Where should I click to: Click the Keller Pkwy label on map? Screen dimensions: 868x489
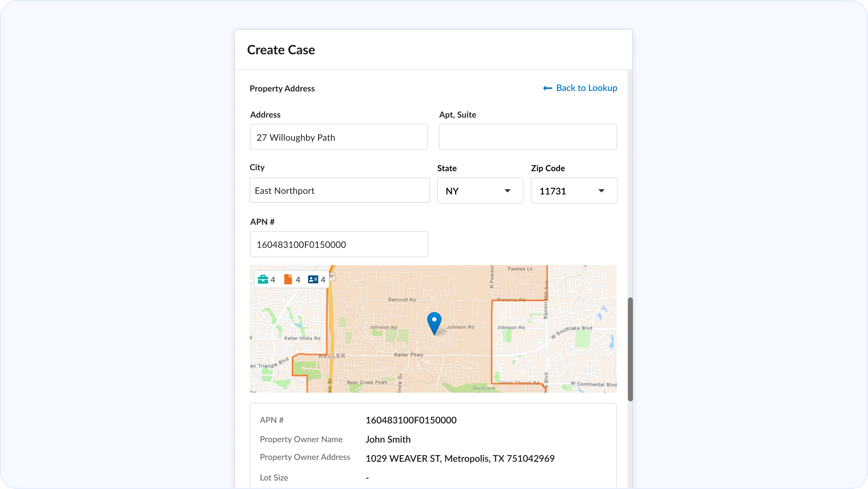click(x=408, y=355)
